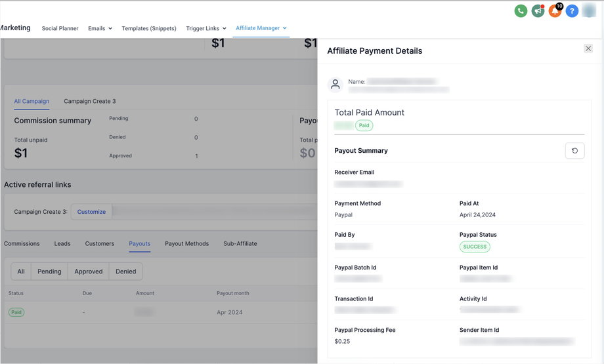Switch to the Payout Methods tab
The image size is (604, 364).
186,243
